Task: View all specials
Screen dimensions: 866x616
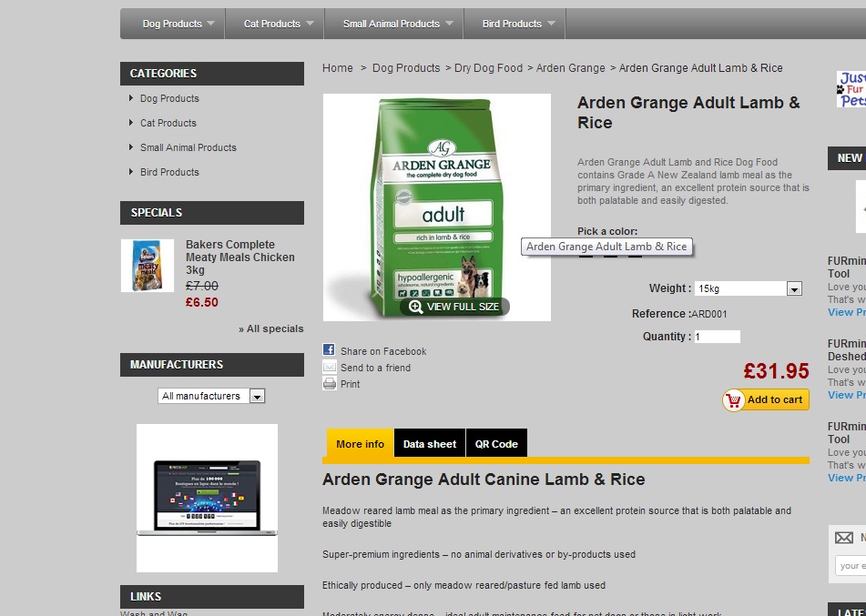Action: coord(271,328)
